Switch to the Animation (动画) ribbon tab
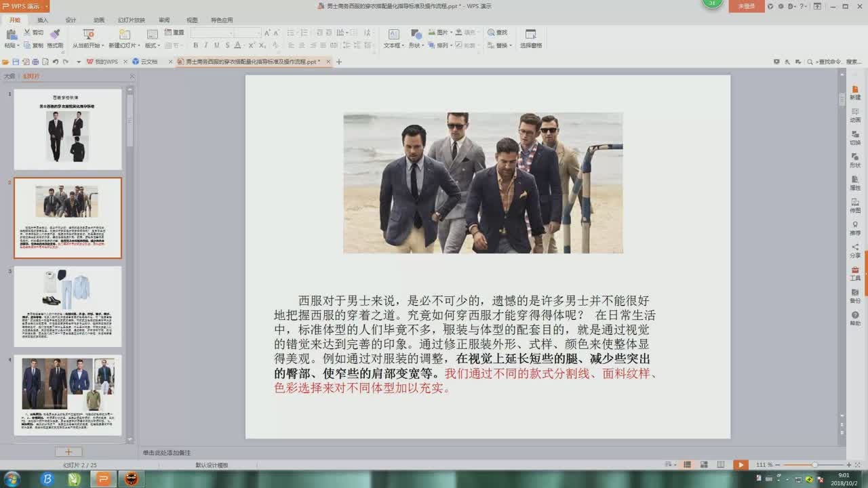Image resolution: width=868 pixels, height=488 pixels. pyautogui.click(x=99, y=20)
